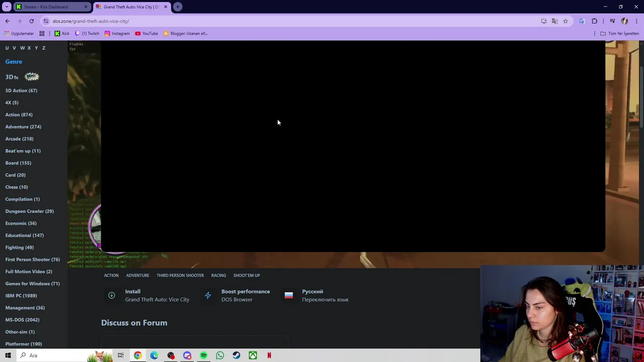Close the Grand Theft Auto: Vice City tab
644x362 pixels.
click(x=166, y=7)
